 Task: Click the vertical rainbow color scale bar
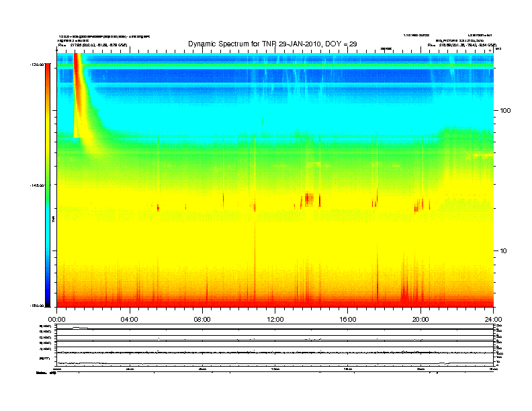pos(48,185)
